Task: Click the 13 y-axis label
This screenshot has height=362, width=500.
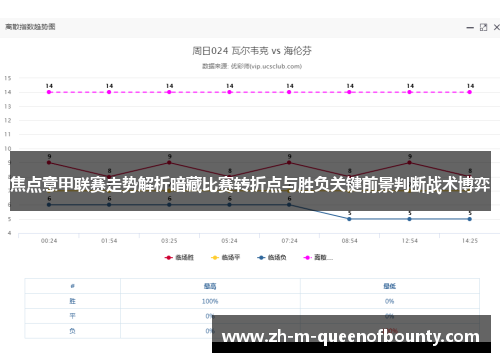Action: pyautogui.click(x=8, y=106)
